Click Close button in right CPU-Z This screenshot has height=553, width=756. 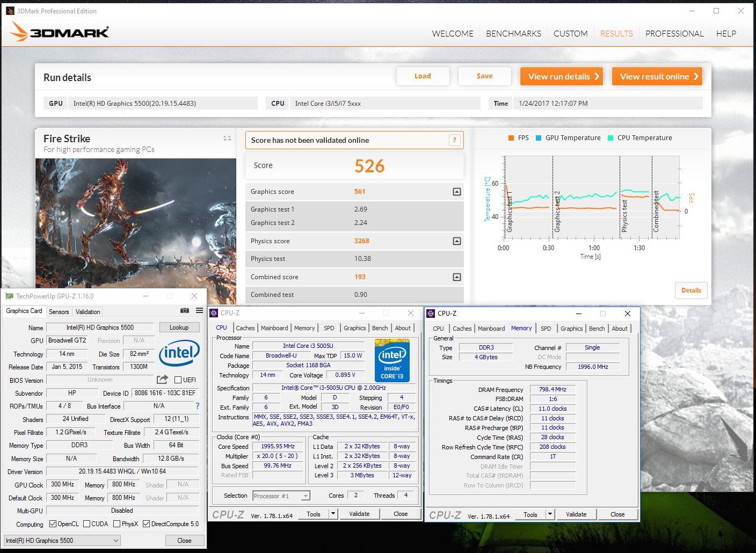617,514
